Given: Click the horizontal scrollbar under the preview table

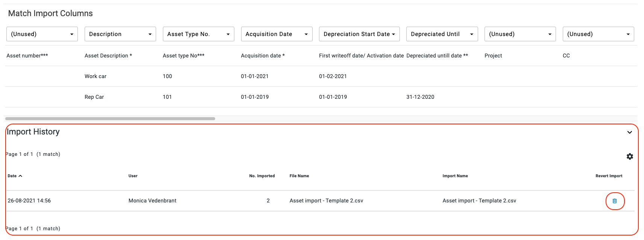Looking at the screenshot, I should pyautogui.click(x=110, y=119).
